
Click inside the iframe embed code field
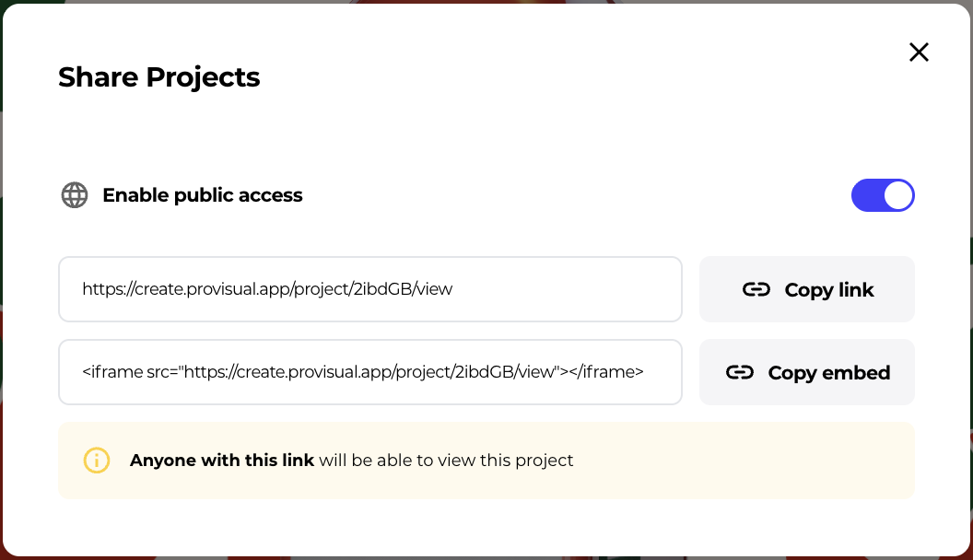click(370, 372)
